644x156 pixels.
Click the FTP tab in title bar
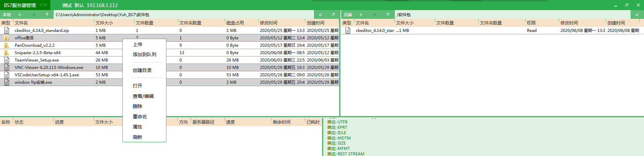[x=44, y=5]
